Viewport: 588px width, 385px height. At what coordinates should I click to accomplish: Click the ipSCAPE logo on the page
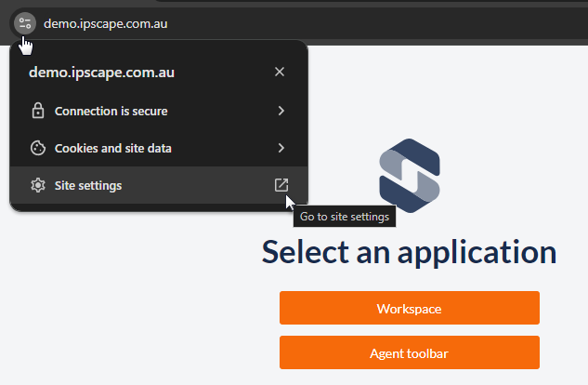coord(409,174)
